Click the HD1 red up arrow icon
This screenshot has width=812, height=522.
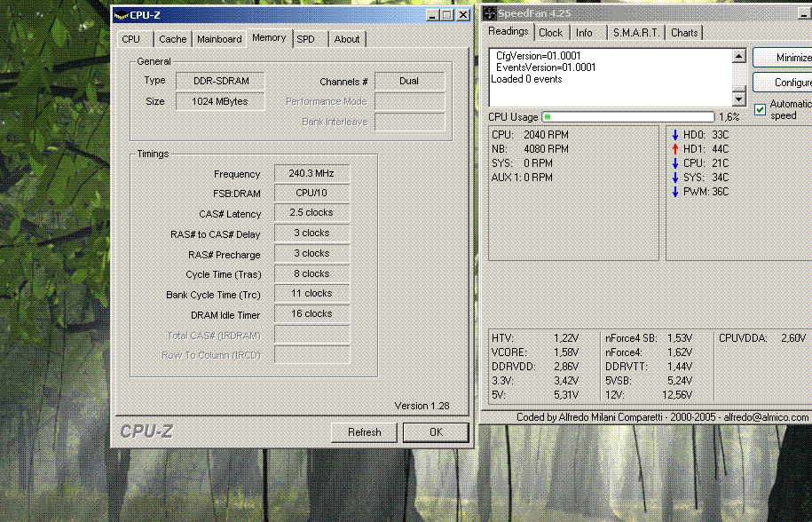pyautogui.click(x=674, y=149)
